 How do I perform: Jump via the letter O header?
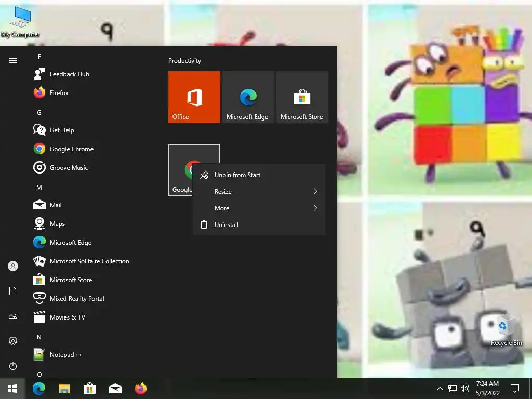[x=39, y=374]
